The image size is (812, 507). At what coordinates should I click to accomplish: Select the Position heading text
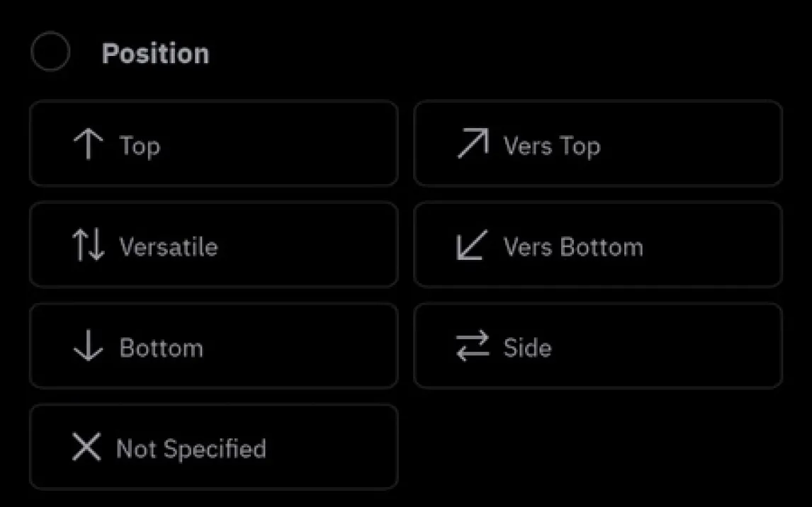click(x=155, y=54)
